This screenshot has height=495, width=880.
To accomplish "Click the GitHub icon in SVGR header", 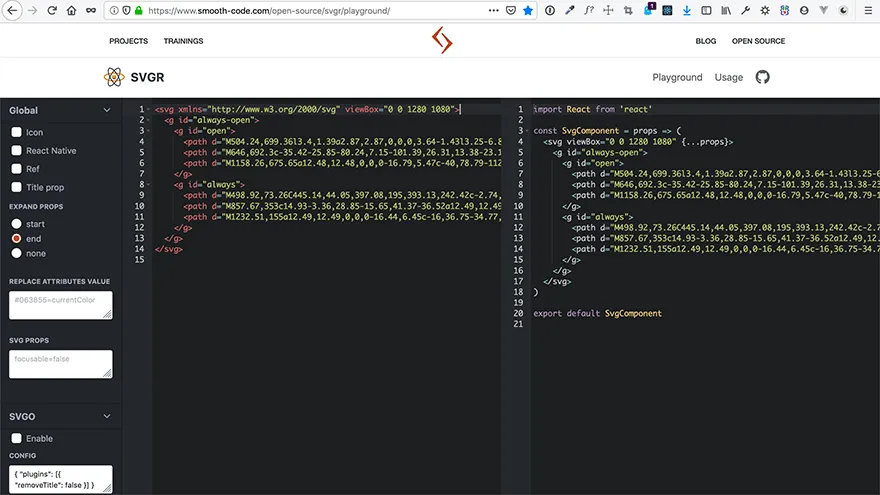I will tap(762, 77).
